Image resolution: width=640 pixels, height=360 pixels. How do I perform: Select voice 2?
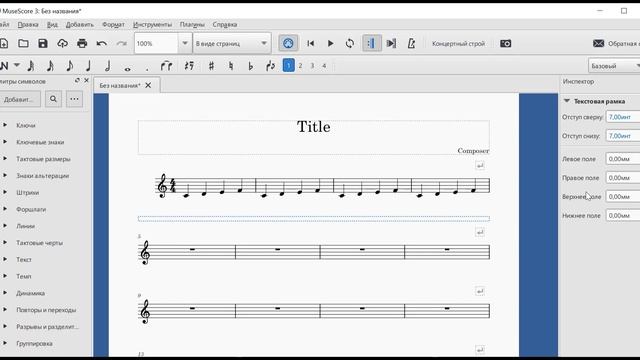coord(300,66)
